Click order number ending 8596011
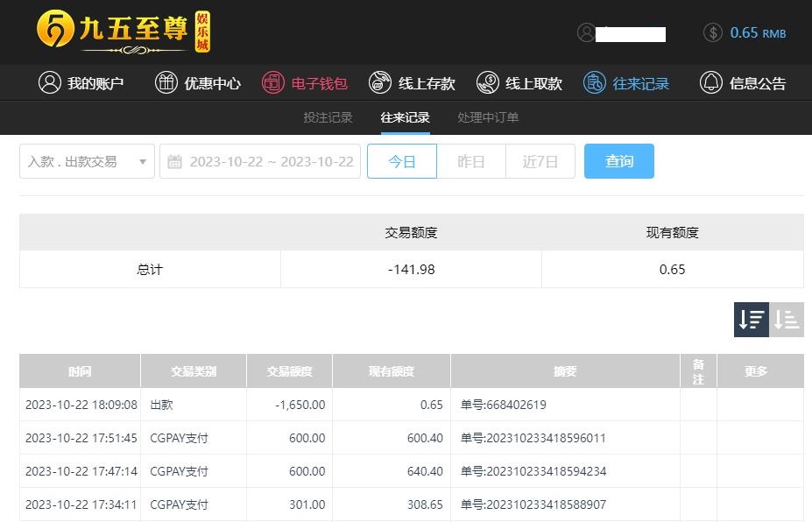The image size is (812, 522). (x=533, y=438)
